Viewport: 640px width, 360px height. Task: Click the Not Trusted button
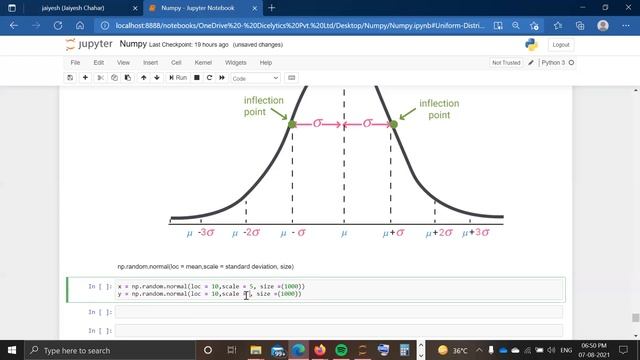click(x=506, y=62)
